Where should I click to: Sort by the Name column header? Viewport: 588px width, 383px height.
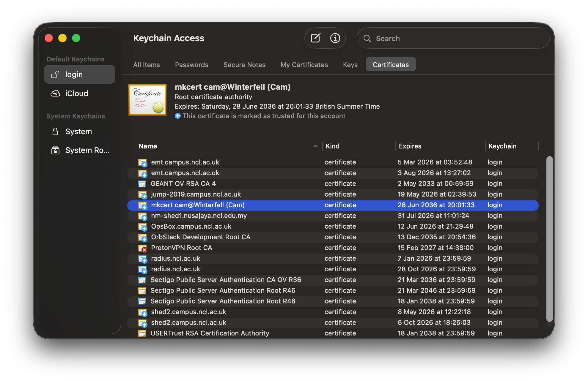coord(225,146)
